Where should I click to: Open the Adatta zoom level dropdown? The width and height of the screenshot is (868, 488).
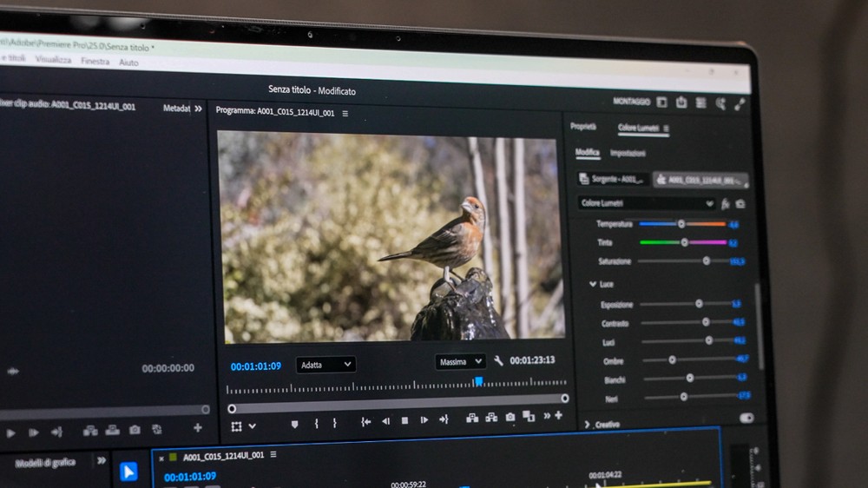[x=325, y=365]
